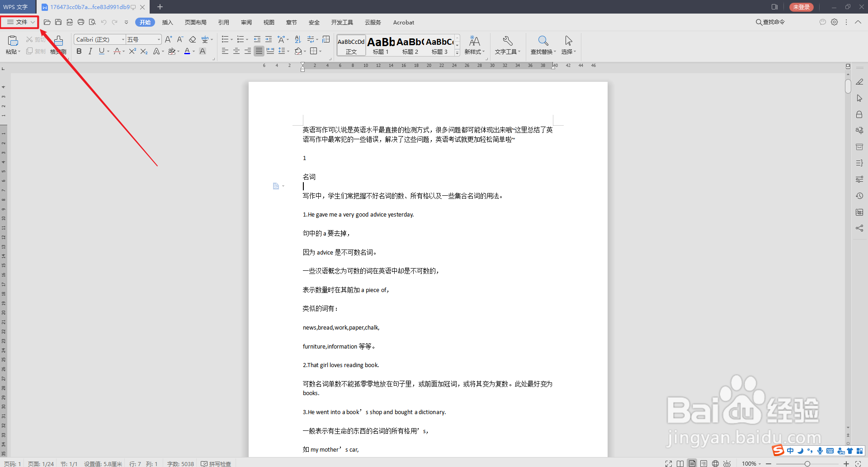Viewport: 868px width, 467px height.
Task: Apply distributed alignment
Action: pos(270,51)
